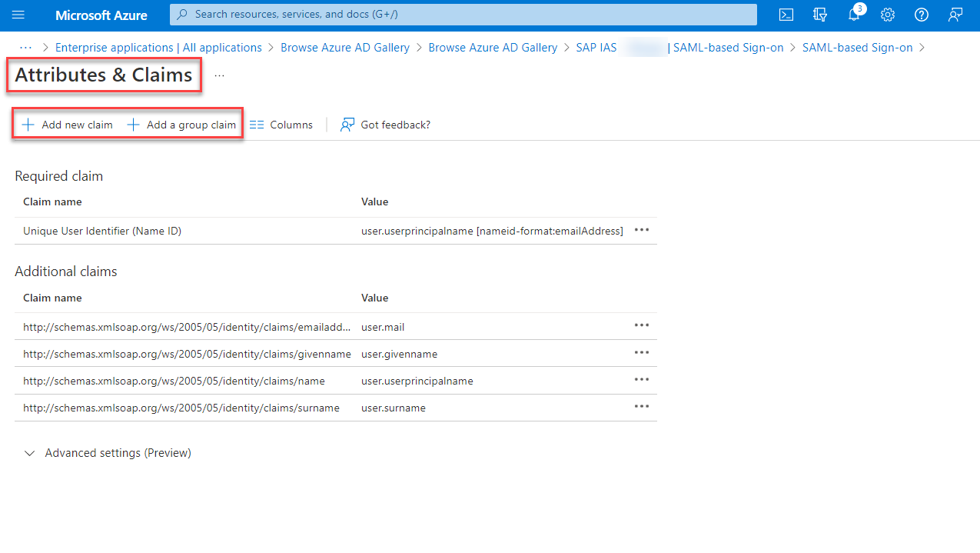Open Directories and subscriptions filter icon
The width and height of the screenshot is (980, 553).
tap(820, 15)
